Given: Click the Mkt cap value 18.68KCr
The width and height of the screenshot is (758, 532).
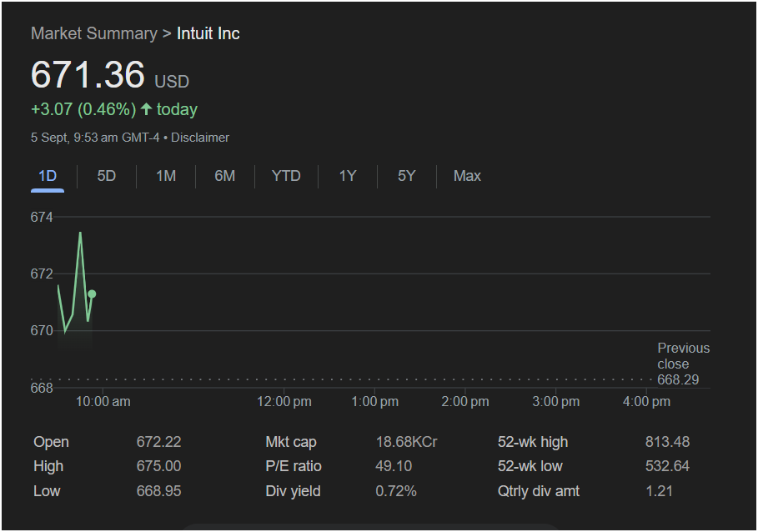Looking at the screenshot, I should (x=407, y=442).
